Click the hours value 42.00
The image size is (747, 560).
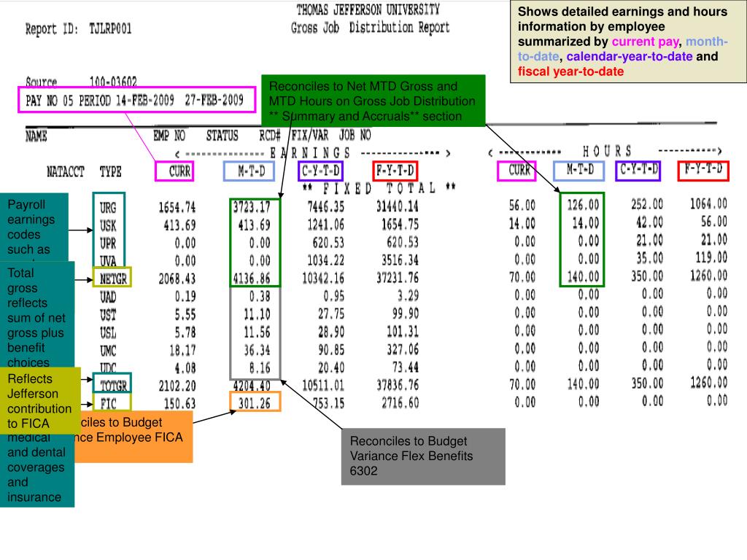(650, 222)
